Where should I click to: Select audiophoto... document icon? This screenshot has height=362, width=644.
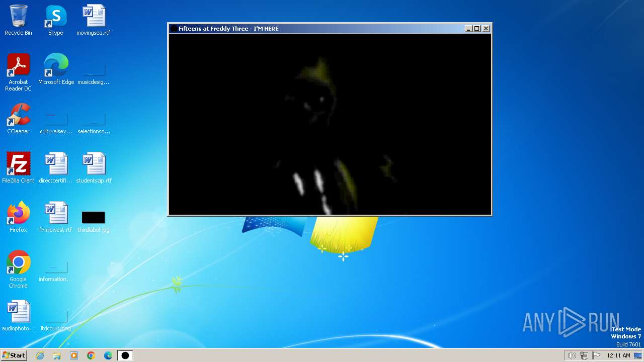tap(18, 316)
